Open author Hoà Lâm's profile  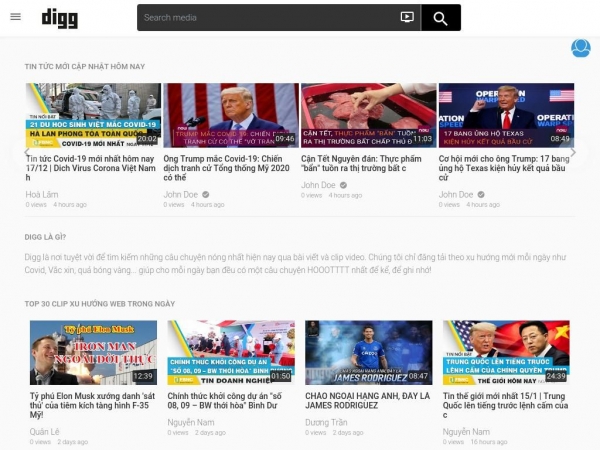42,194
